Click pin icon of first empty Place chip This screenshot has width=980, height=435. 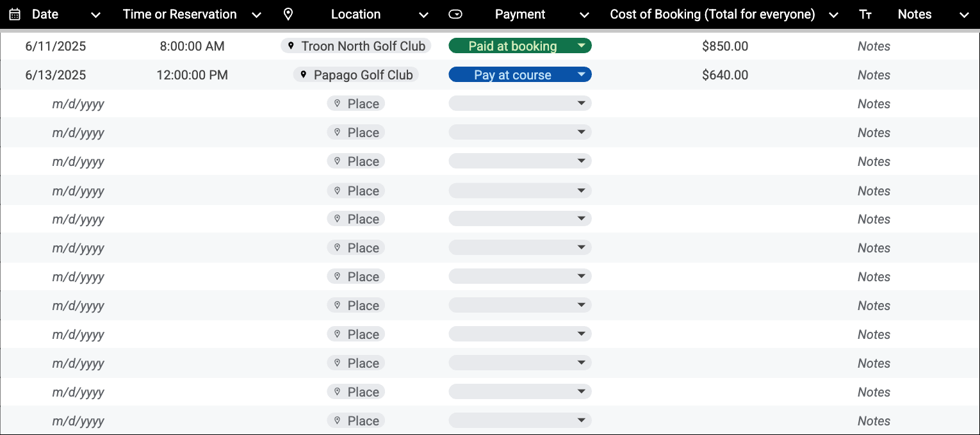click(x=337, y=103)
